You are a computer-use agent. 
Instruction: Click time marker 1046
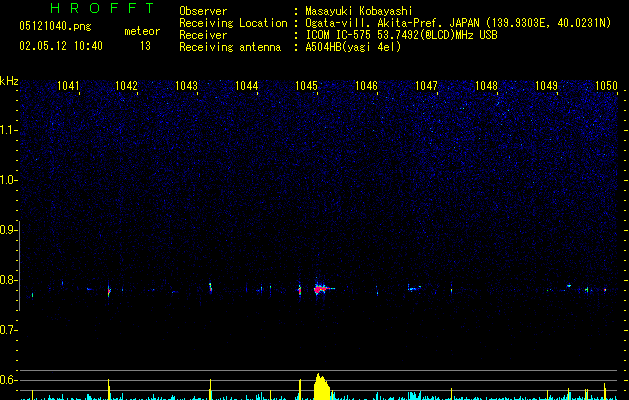click(366, 86)
